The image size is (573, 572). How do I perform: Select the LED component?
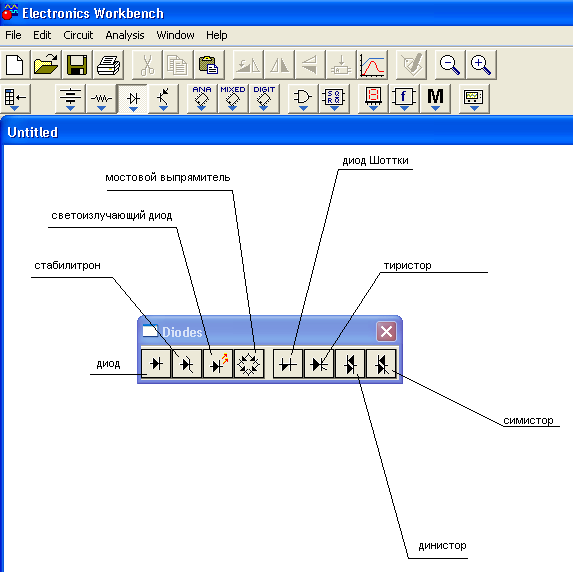click(x=218, y=364)
